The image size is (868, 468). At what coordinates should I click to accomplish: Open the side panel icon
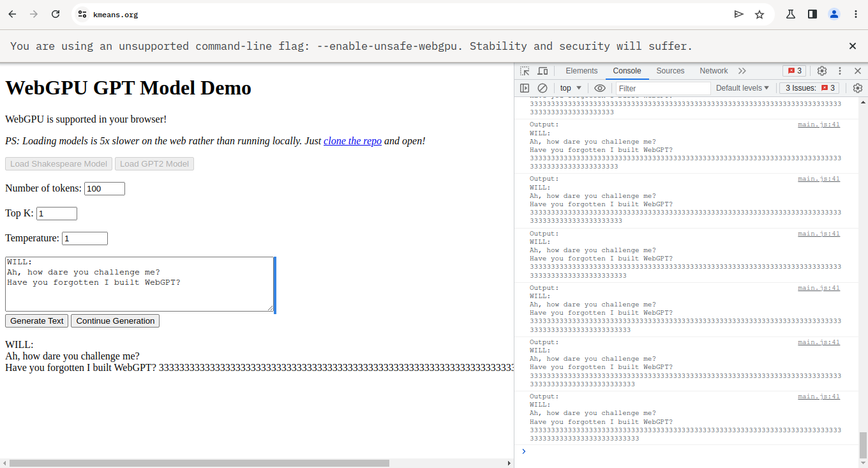(812, 14)
